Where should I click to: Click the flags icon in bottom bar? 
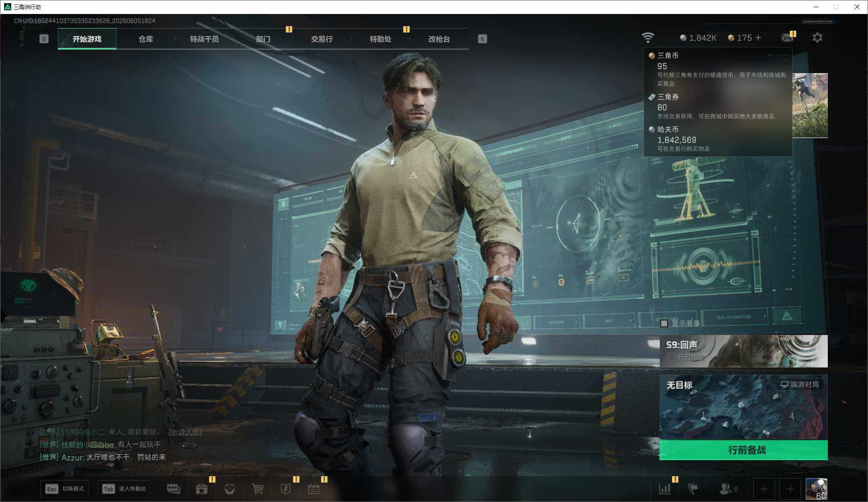coord(692,489)
